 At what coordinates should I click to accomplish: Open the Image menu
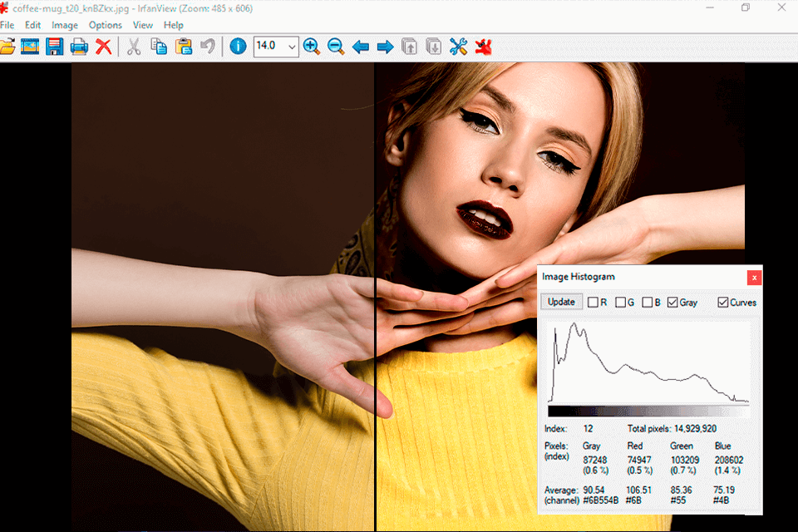point(65,25)
